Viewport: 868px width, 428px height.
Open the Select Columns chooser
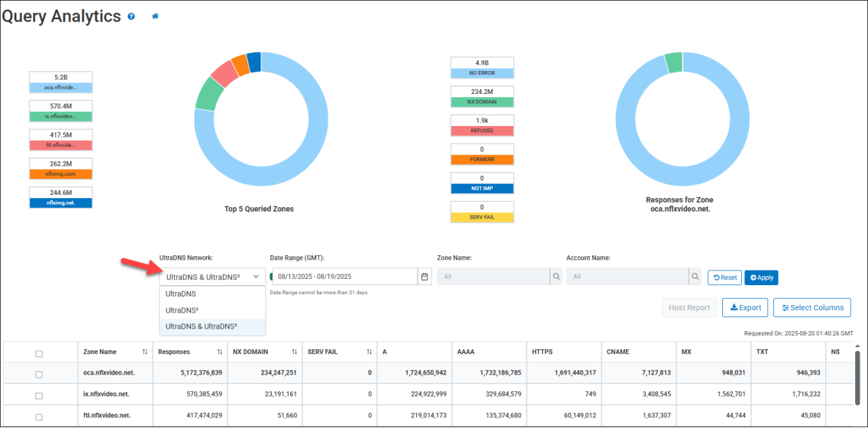(812, 307)
